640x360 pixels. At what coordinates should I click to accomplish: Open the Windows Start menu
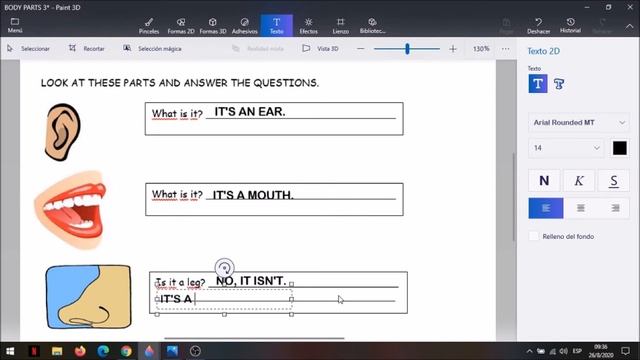(10, 351)
